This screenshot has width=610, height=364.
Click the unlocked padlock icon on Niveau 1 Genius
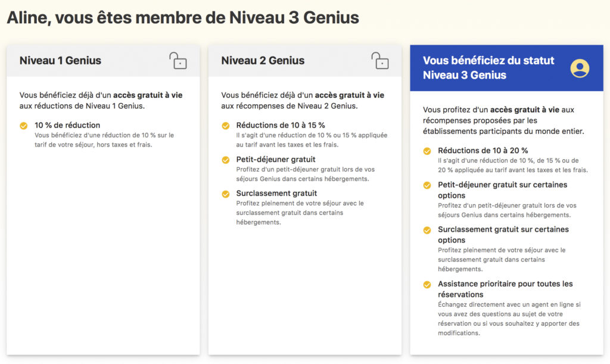(x=178, y=61)
